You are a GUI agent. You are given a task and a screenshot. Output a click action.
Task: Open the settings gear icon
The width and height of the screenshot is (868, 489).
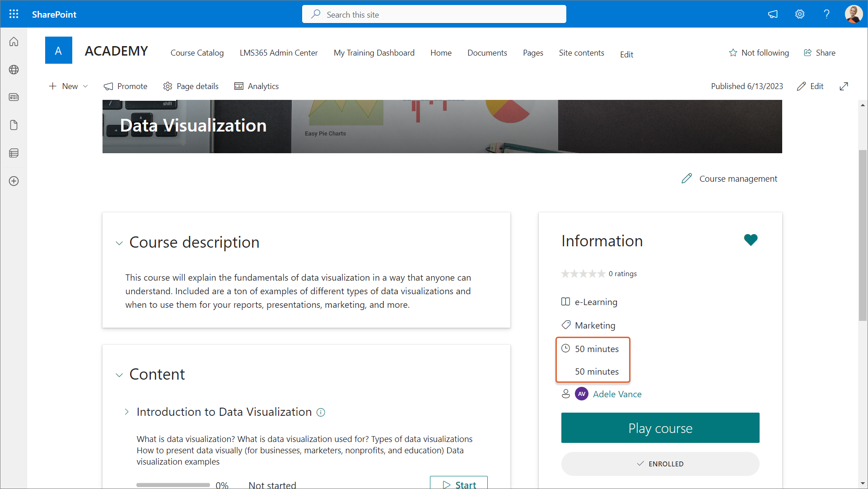click(x=799, y=14)
